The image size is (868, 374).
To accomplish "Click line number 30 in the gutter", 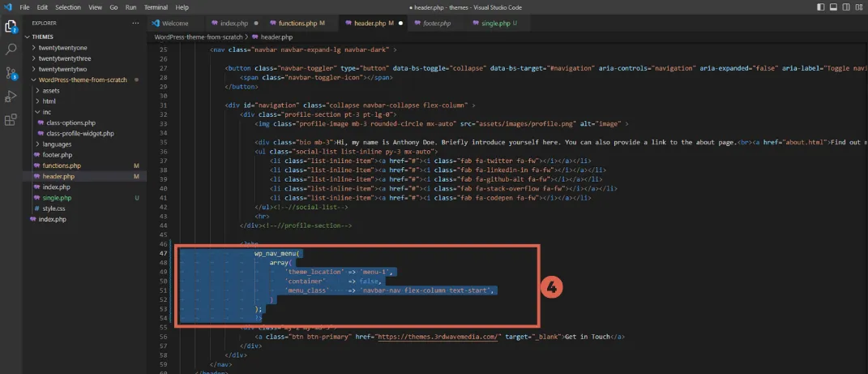I will click(162, 96).
